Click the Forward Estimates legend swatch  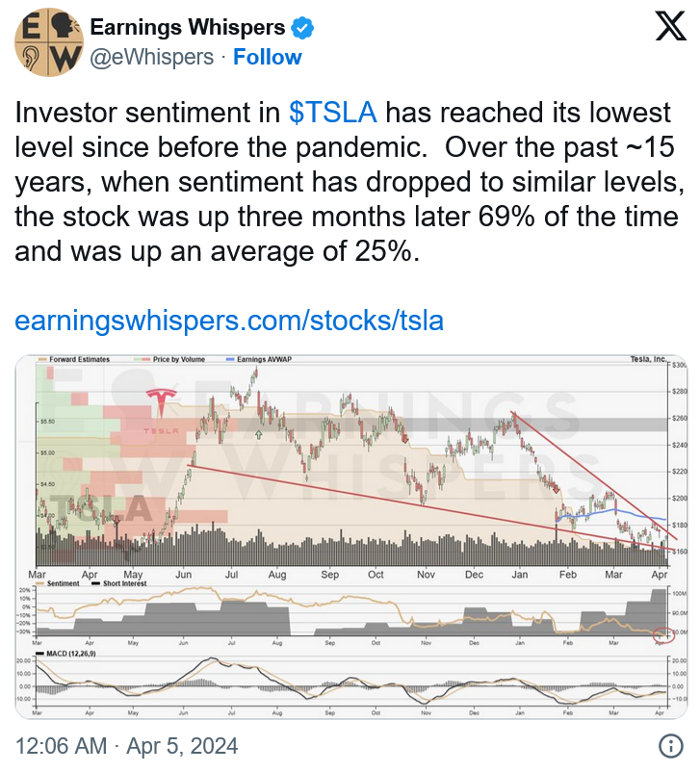pyautogui.click(x=42, y=359)
